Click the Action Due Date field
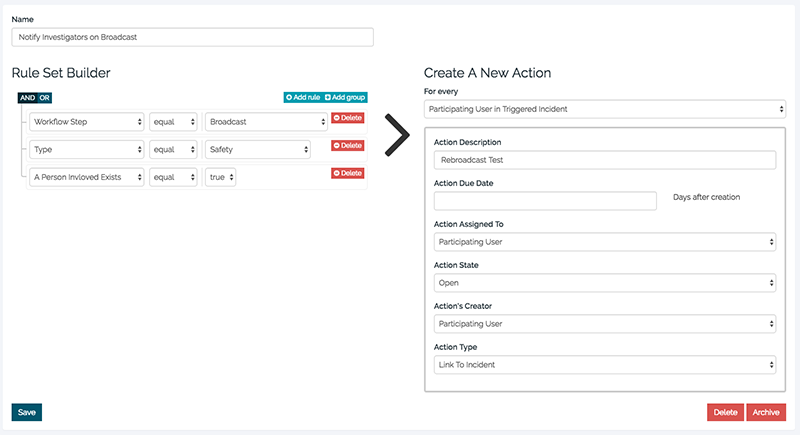This screenshot has width=800, height=435. (545, 201)
